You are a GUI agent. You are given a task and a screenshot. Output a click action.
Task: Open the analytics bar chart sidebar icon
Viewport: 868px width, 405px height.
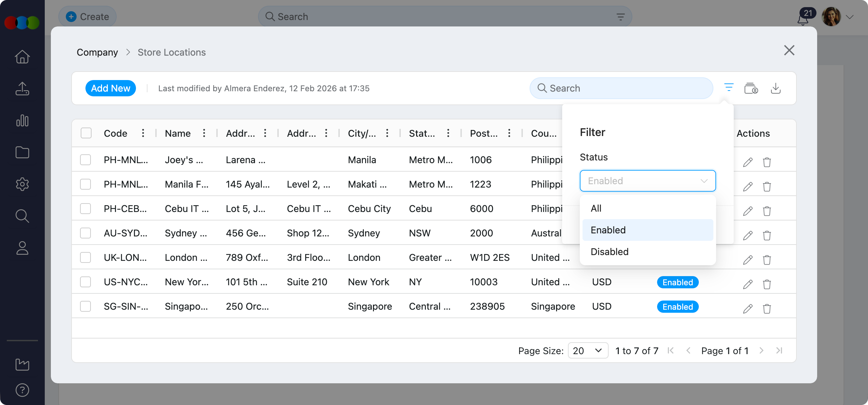pos(22,120)
